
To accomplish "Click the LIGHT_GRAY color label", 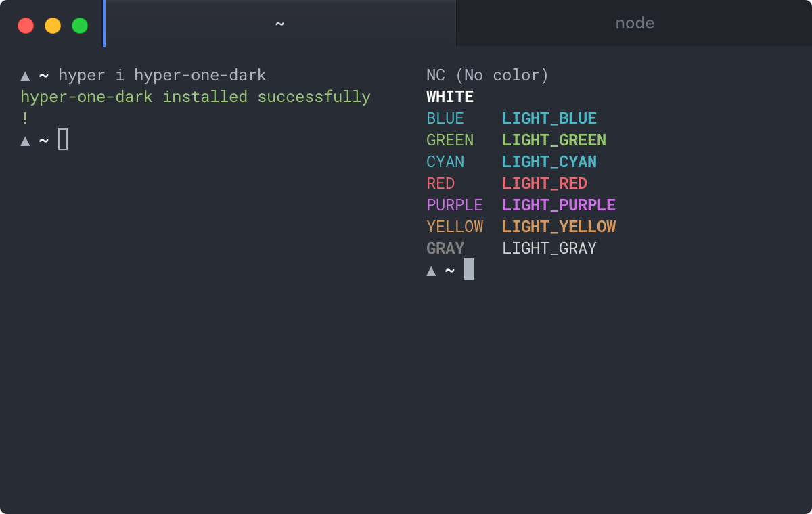I will pos(549,248).
